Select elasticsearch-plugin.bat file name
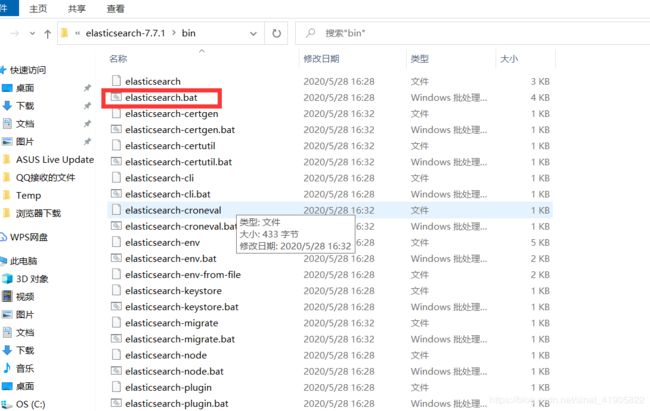Screen dimensions: 650x411 click(x=177, y=404)
